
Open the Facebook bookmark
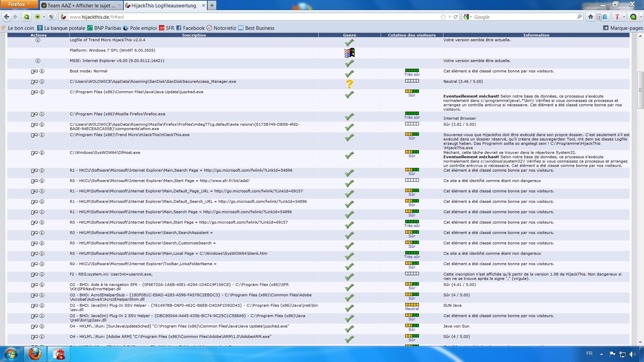190,28
